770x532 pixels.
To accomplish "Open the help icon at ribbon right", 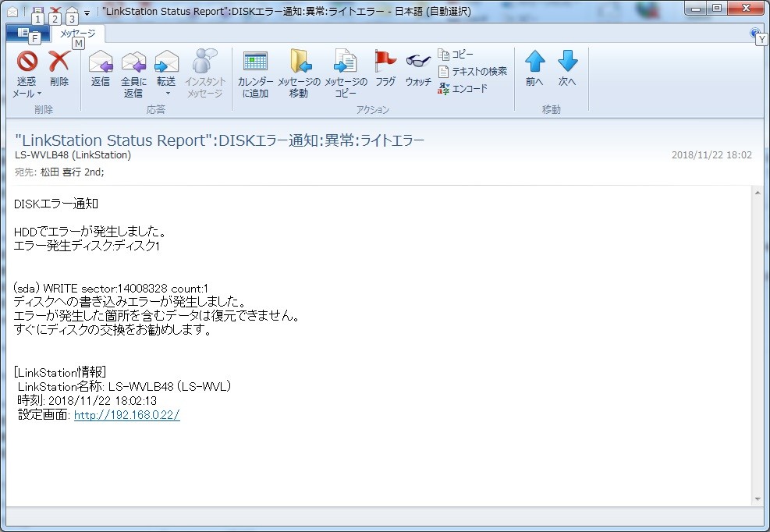I will (x=754, y=33).
